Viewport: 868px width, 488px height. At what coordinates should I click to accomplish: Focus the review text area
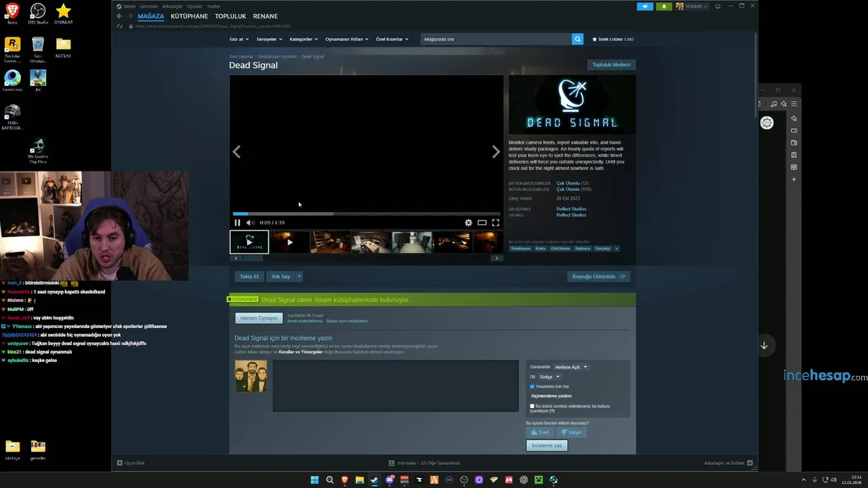pyautogui.click(x=396, y=386)
